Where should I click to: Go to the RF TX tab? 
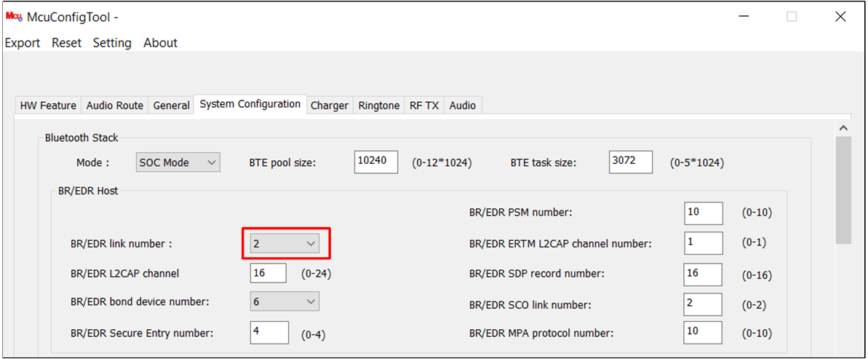(x=424, y=106)
